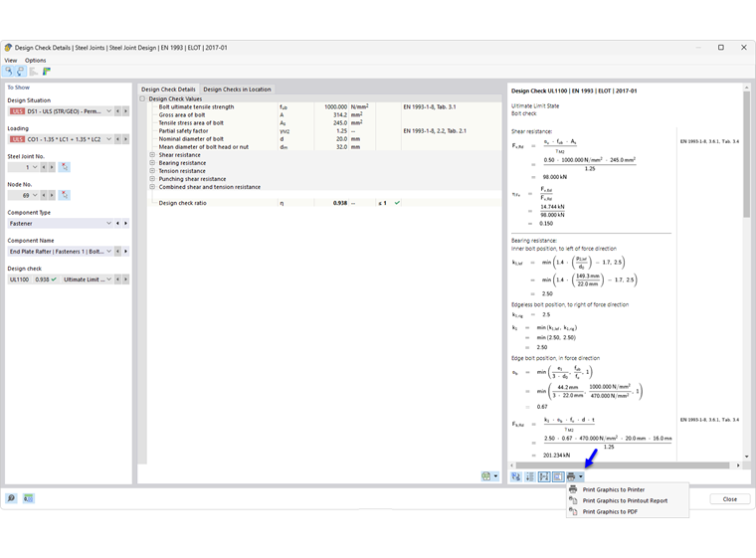Go to previous Component Name
This screenshot has height=558, width=756.
117,252
